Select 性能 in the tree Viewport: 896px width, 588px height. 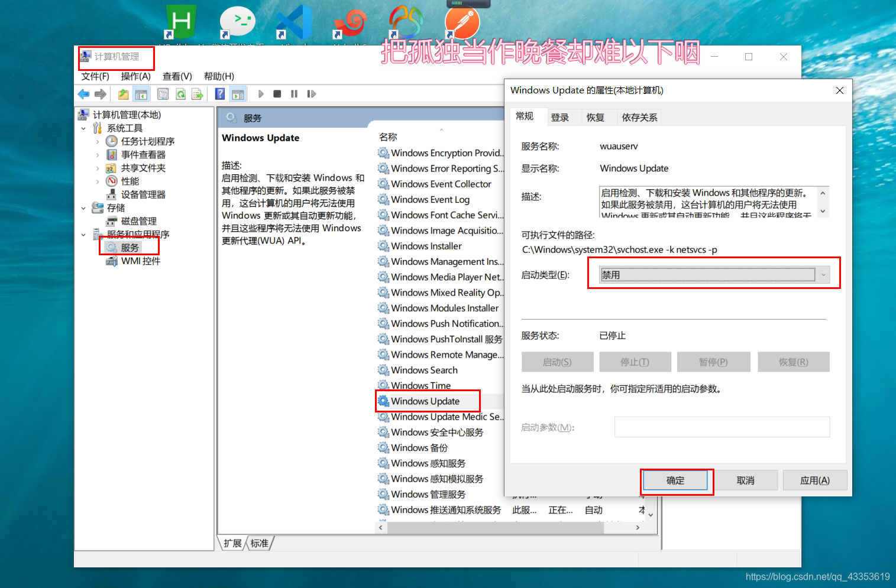(x=130, y=181)
